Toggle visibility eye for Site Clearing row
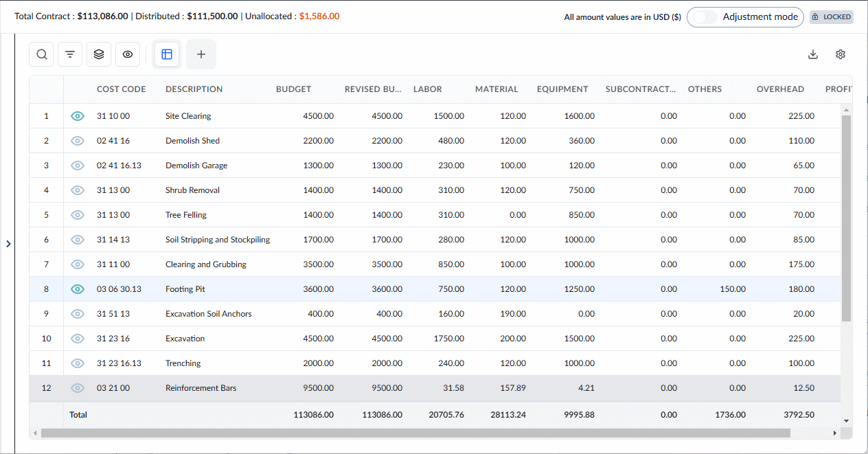868x454 pixels. click(x=78, y=116)
